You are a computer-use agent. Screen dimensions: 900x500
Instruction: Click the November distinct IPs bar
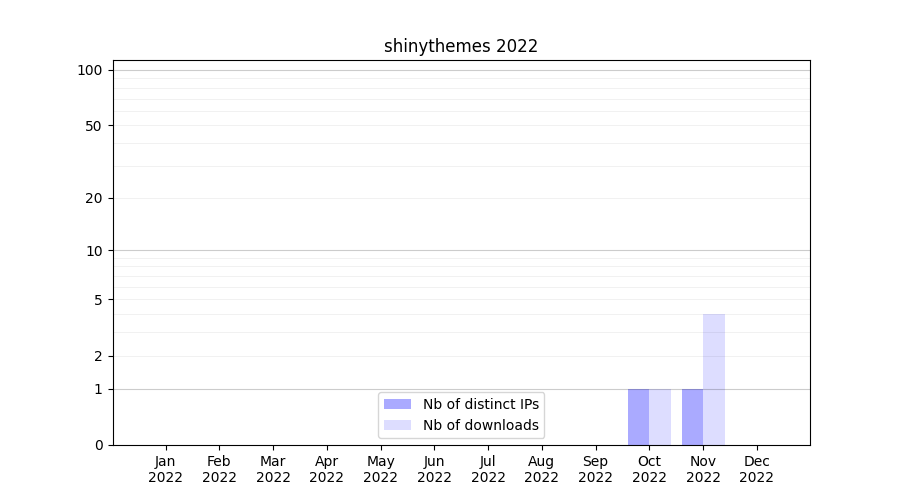(x=692, y=417)
